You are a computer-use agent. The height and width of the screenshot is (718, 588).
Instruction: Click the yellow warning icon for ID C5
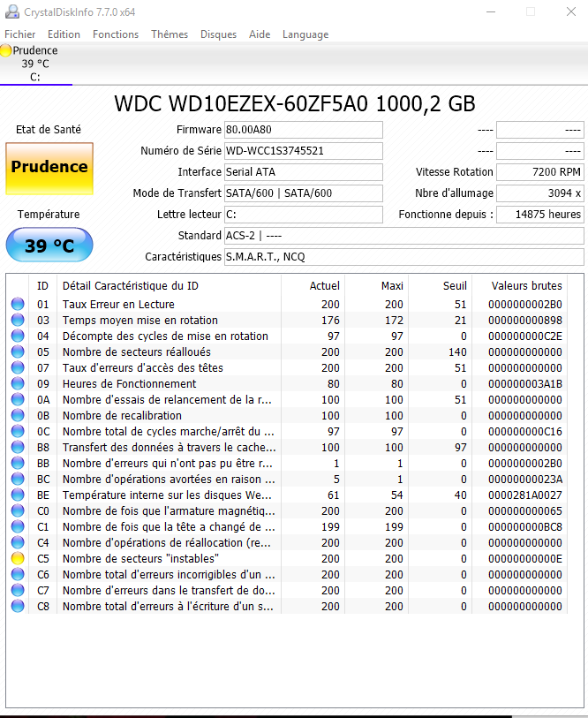pyautogui.click(x=18, y=558)
